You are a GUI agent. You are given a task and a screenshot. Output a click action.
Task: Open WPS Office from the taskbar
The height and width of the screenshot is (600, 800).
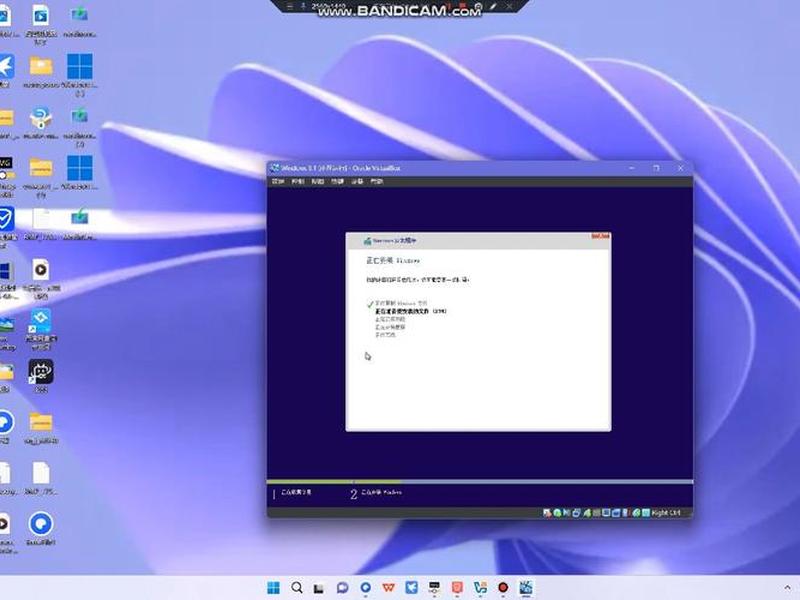[388, 588]
